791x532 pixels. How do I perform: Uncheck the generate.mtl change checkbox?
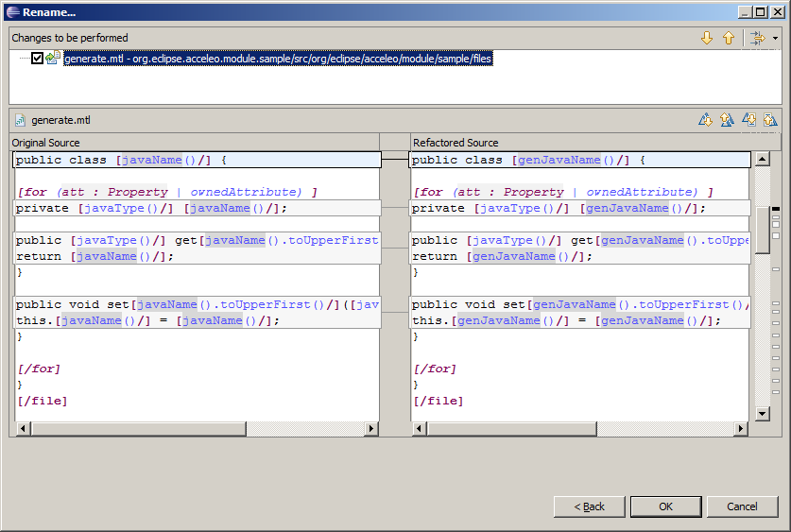point(37,59)
